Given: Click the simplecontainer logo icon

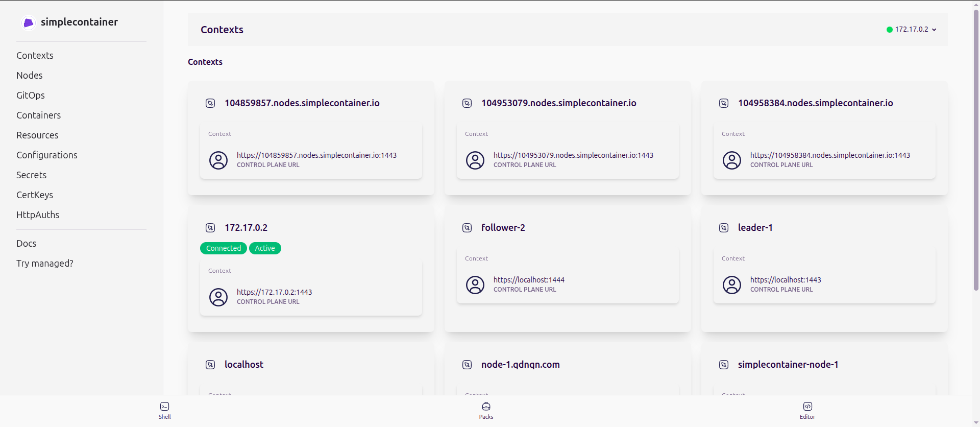Looking at the screenshot, I should coord(29,22).
